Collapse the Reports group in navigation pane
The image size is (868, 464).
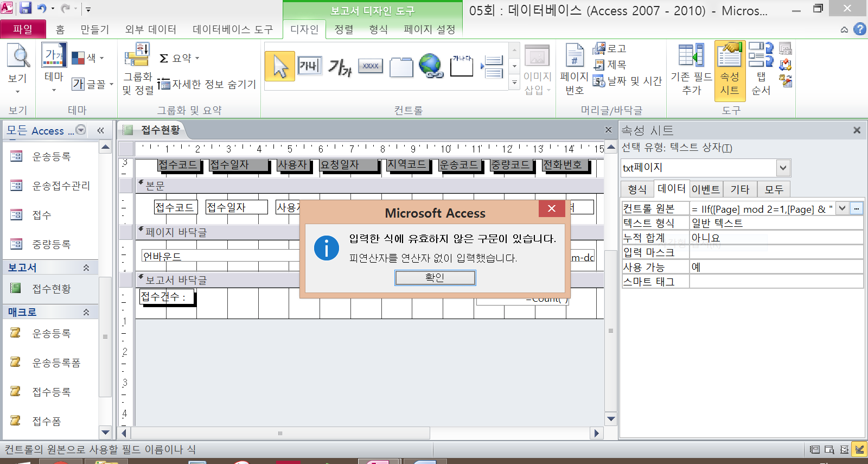(86, 268)
